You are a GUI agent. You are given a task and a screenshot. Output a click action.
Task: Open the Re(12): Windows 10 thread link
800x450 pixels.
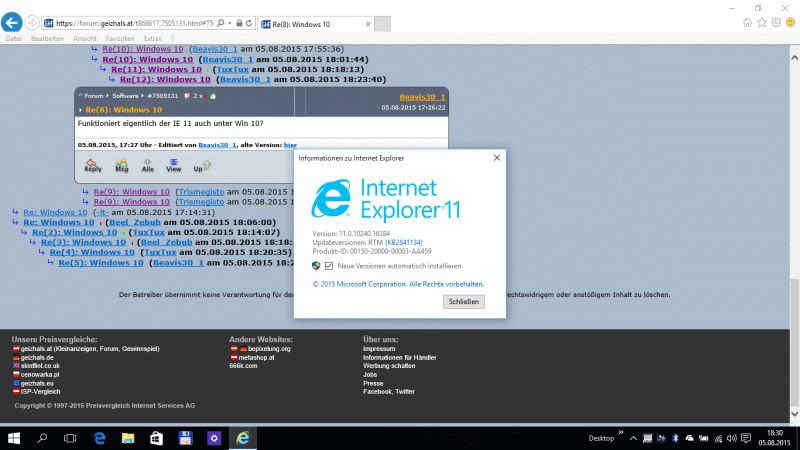(x=165, y=80)
